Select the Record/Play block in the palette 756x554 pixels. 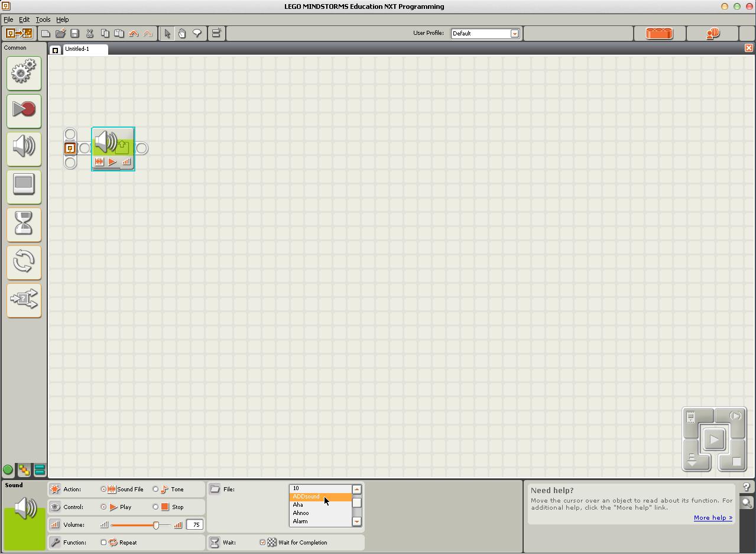24,111
